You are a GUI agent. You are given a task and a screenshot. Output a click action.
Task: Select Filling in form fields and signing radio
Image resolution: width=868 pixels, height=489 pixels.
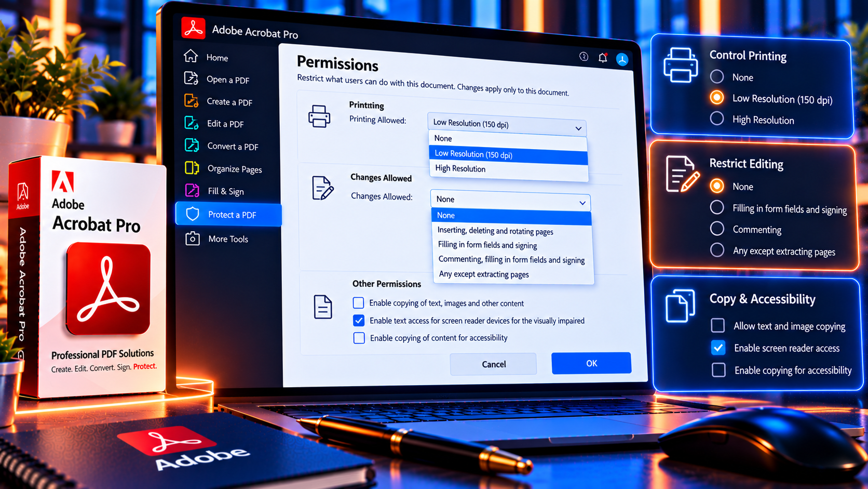(717, 207)
